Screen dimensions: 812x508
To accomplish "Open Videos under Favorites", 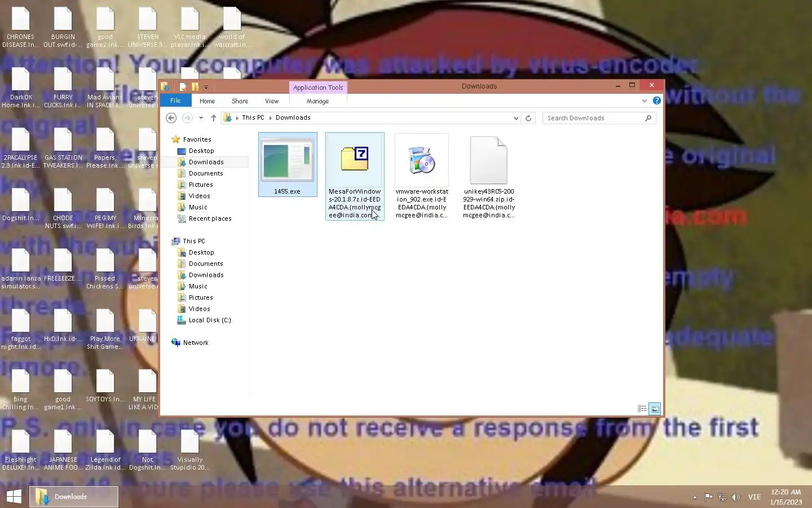I will (199, 196).
